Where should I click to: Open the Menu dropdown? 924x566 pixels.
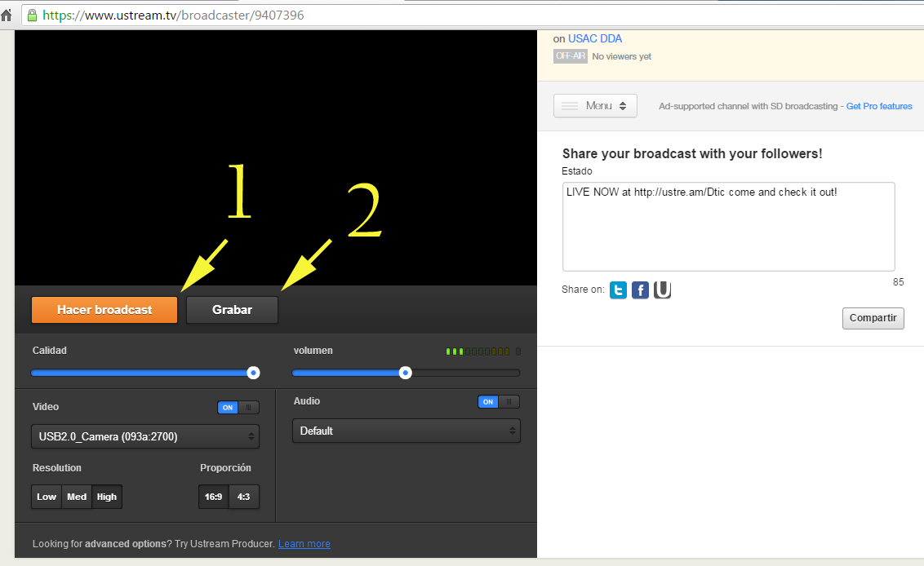595,105
